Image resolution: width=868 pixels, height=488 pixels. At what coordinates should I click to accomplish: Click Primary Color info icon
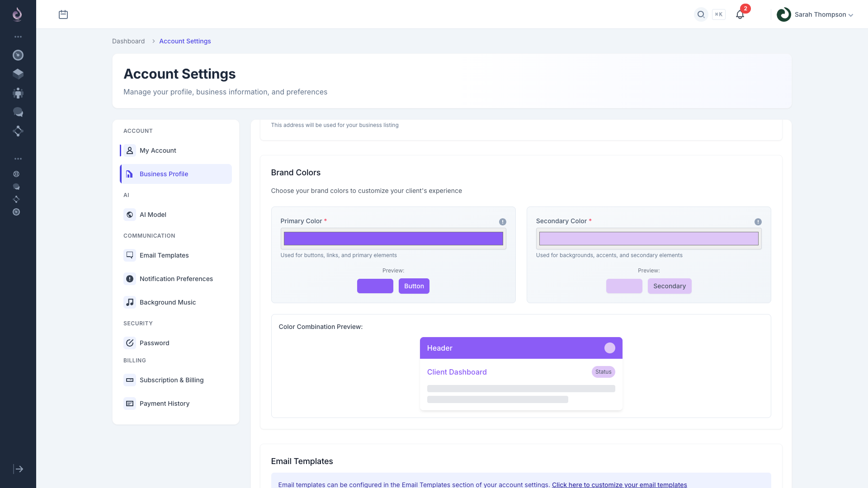tap(502, 222)
